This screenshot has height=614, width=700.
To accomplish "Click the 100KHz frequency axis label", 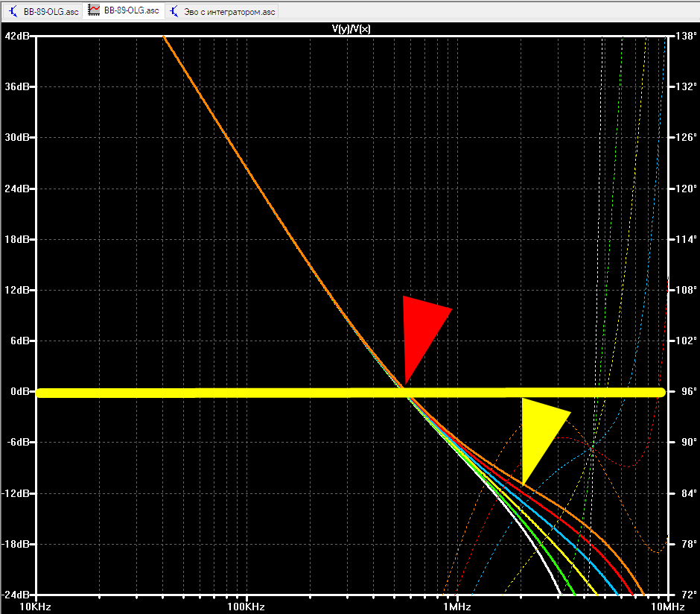I will tap(246, 607).
